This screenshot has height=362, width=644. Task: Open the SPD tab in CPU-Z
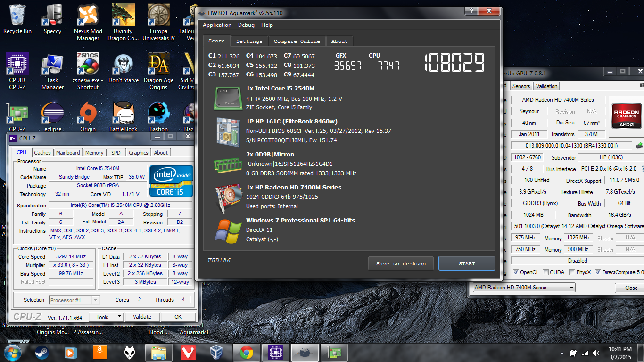(x=116, y=153)
